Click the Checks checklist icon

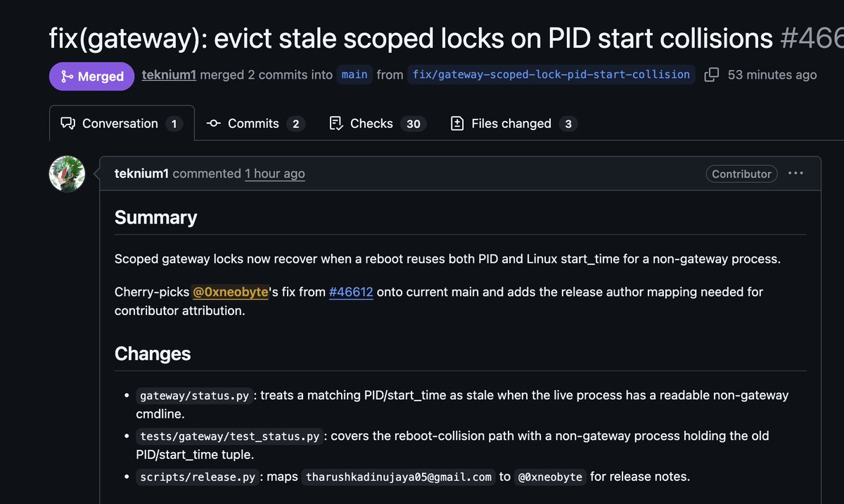(x=335, y=124)
